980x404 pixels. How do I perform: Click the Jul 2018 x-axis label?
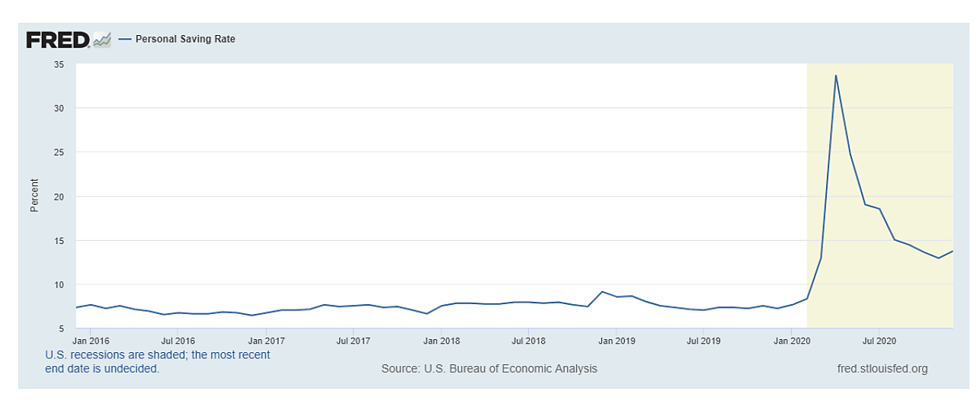pyautogui.click(x=528, y=340)
